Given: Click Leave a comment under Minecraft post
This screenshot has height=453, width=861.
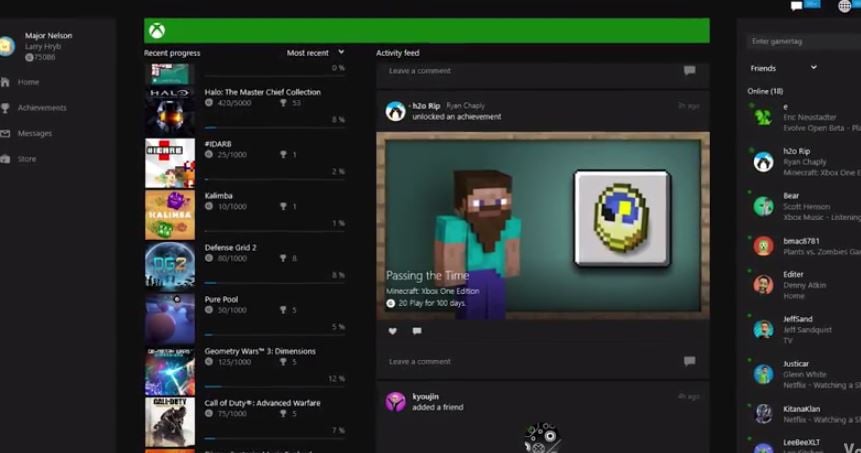Looking at the screenshot, I should click(x=420, y=361).
